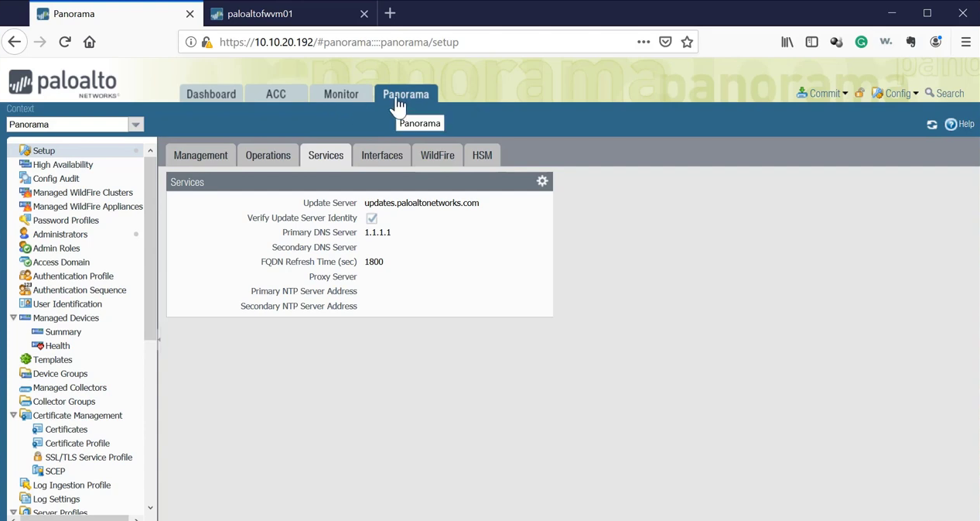
Task: Open Password Profiles in sidebar
Action: coord(66,220)
